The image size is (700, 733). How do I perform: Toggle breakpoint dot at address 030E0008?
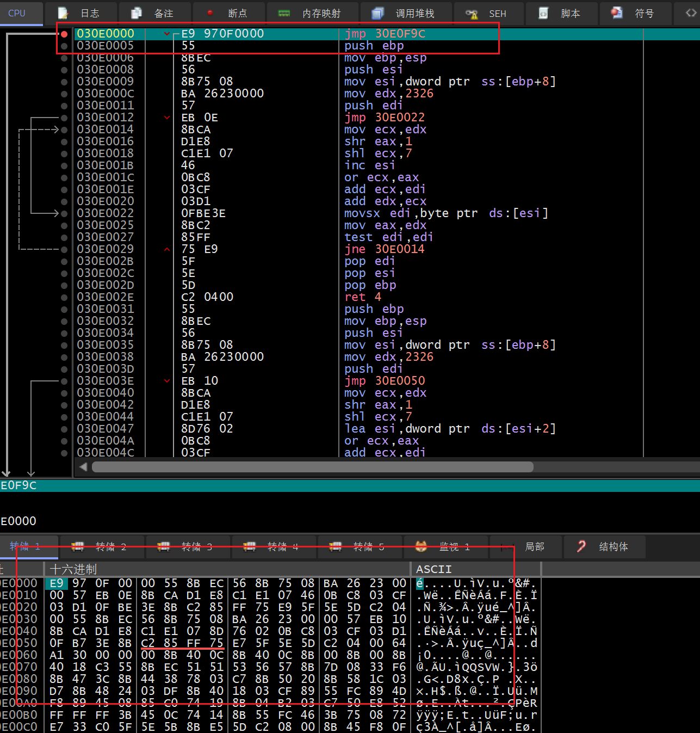(x=64, y=70)
